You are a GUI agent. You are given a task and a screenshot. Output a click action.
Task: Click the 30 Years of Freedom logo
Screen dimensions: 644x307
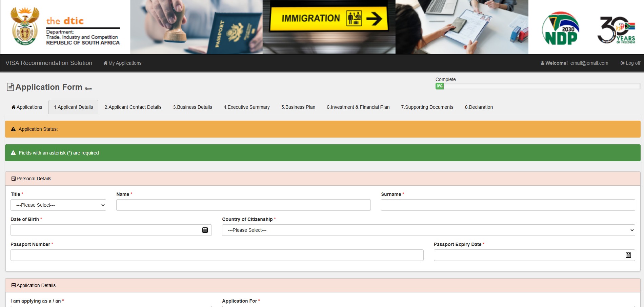(616, 30)
